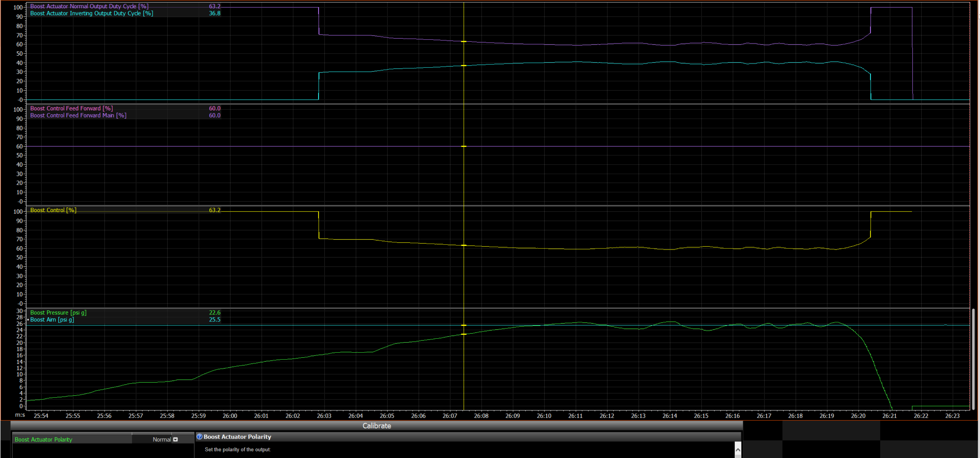This screenshot has height=458, width=980.
Task: Click the Boost Aim value 25.5
Action: (x=215, y=319)
